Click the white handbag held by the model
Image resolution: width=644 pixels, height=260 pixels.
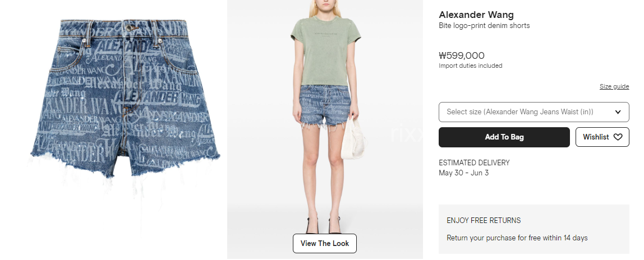point(353,138)
